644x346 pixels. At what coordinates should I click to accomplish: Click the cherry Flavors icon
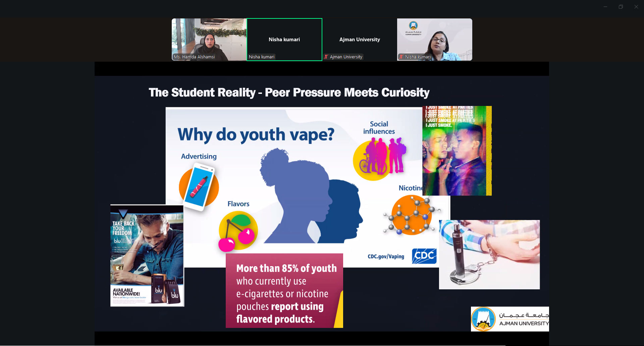[238, 231]
